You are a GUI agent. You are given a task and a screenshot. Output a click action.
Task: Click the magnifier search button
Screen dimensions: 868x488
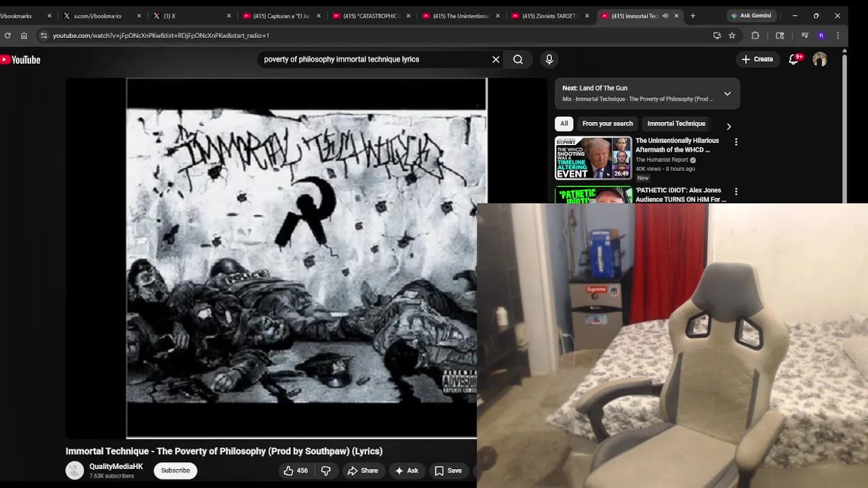pyautogui.click(x=518, y=60)
